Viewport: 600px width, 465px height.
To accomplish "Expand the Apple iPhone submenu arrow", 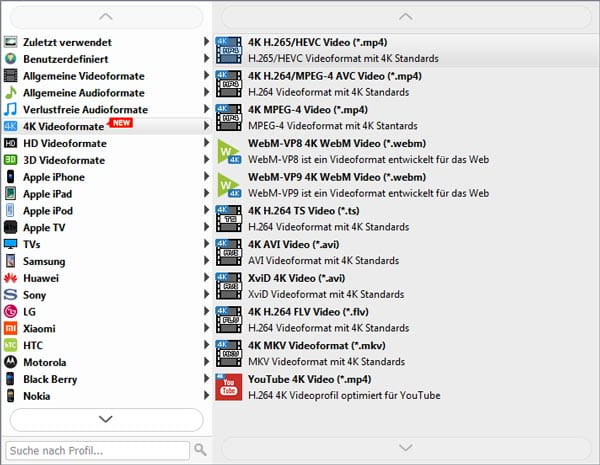I will click(x=207, y=177).
